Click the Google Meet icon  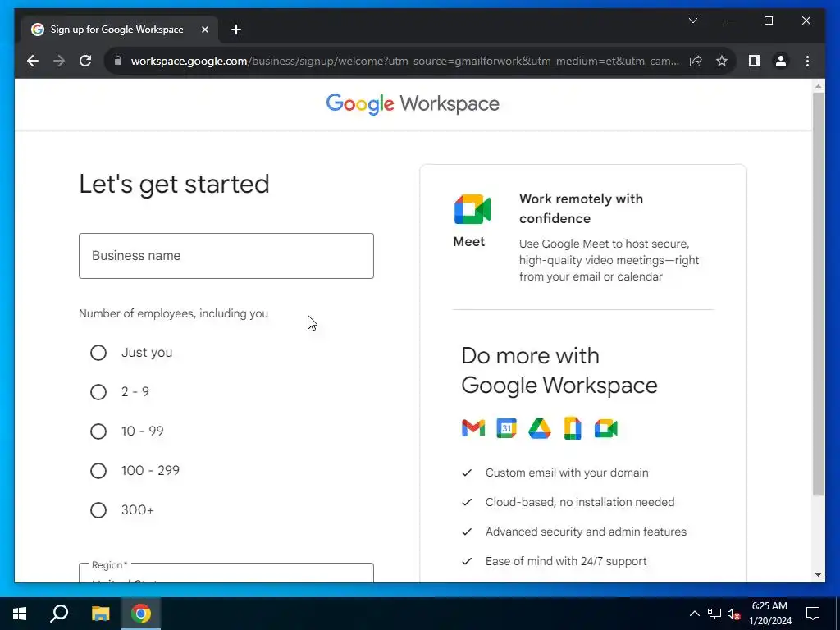point(472,209)
